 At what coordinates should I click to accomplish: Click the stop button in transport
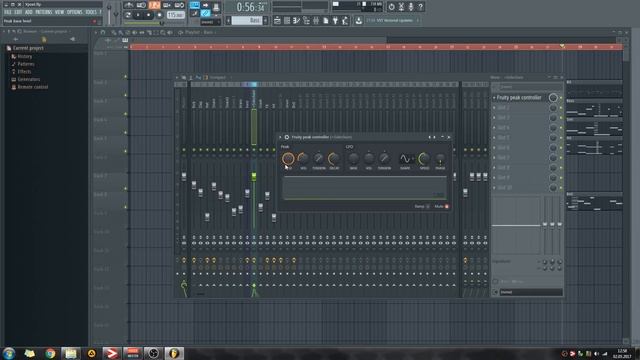point(149,15)
